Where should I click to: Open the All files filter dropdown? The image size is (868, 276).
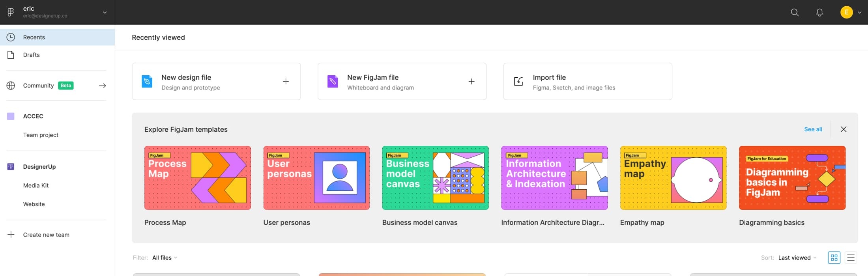coord(165,258)
